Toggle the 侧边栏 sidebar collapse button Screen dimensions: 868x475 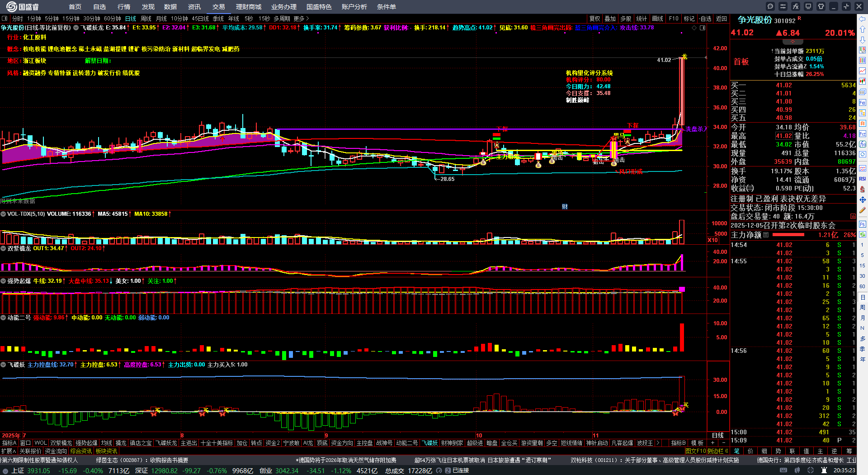718,451
